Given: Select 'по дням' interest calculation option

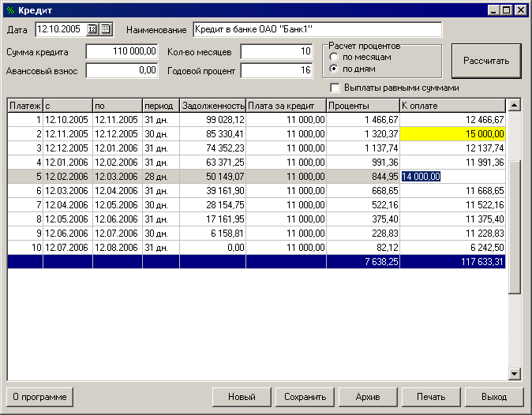Looking at the screenshot, I should tap(335, 69).
